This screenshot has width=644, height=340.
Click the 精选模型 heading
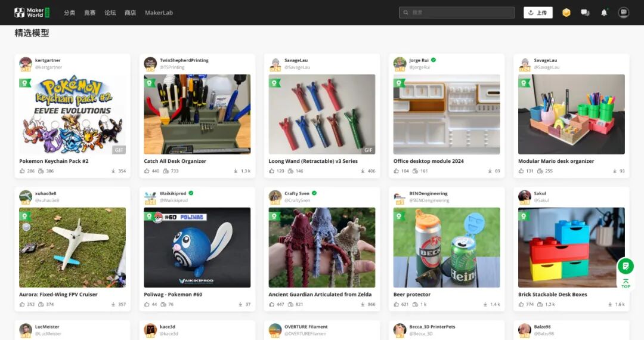[32, 33]
